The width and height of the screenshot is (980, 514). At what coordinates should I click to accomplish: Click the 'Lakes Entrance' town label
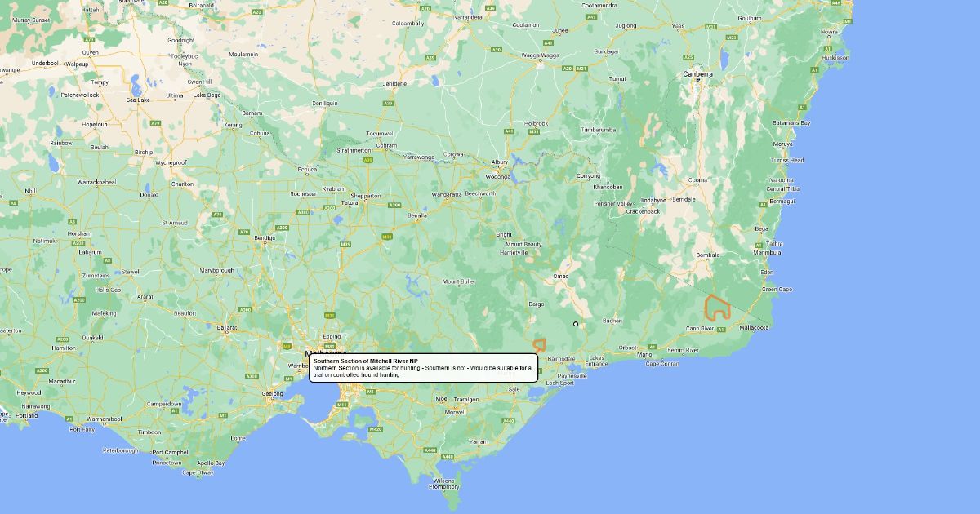(x=596, y=361)
